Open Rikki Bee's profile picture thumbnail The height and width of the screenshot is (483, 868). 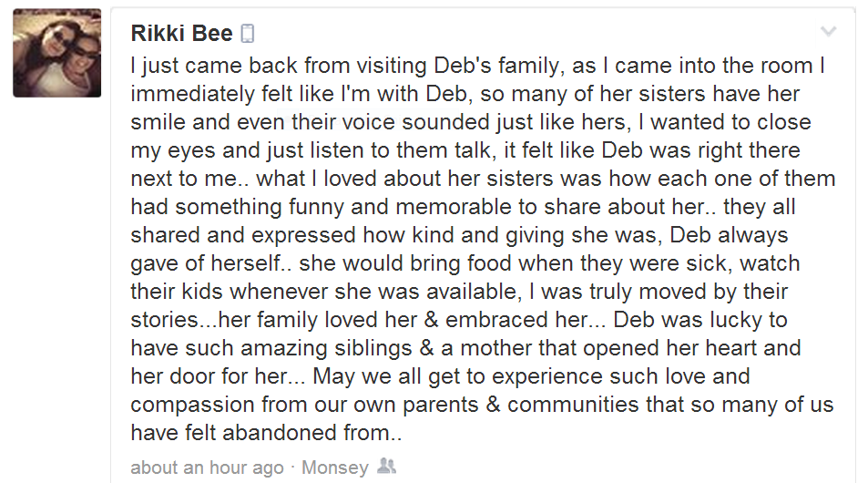pos(56,55)
